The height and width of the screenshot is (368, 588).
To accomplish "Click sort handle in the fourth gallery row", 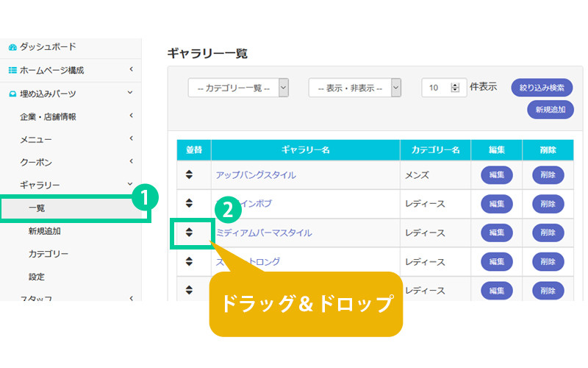I will pyautogui.click(x=189, y=261).
